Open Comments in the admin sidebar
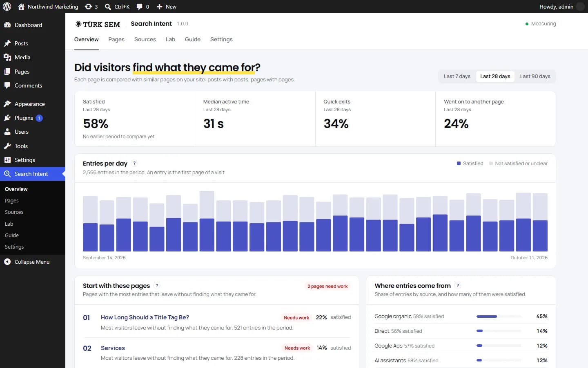This screenshot has height=368, width=588. coord(33,85)
